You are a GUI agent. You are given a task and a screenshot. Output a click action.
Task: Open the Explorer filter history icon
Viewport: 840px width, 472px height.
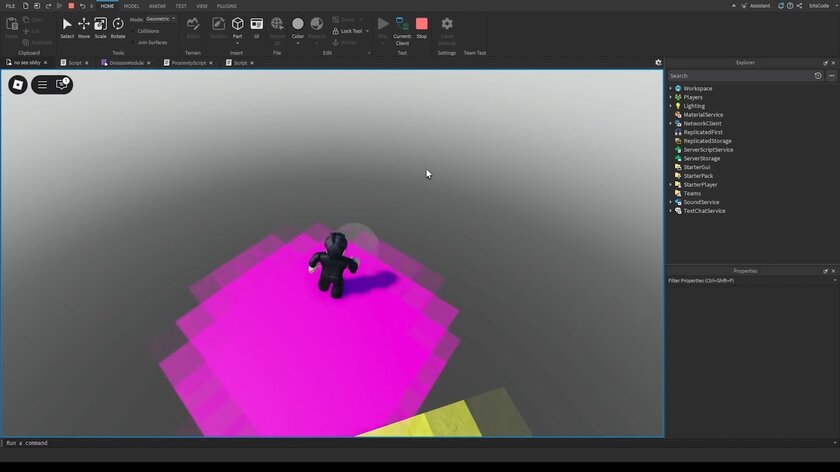click(x=818, y=76)
